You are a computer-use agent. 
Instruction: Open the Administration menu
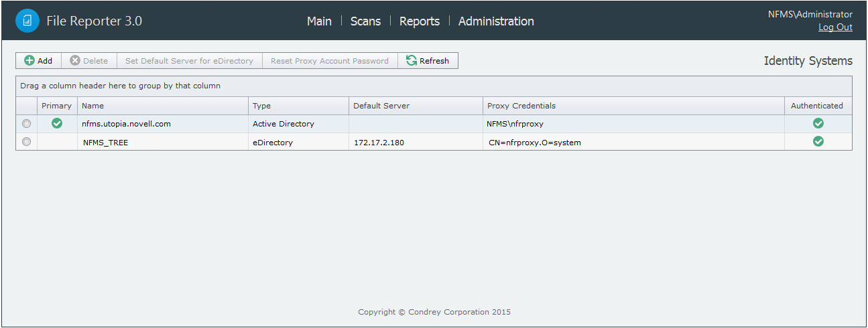[x=496, y=21]
